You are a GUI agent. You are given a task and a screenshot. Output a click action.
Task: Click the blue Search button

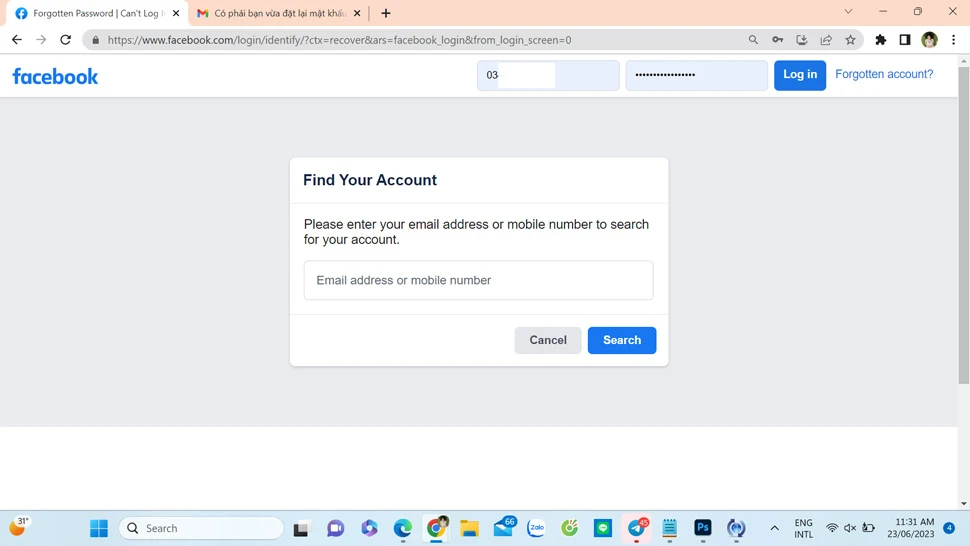pos(622,340)
